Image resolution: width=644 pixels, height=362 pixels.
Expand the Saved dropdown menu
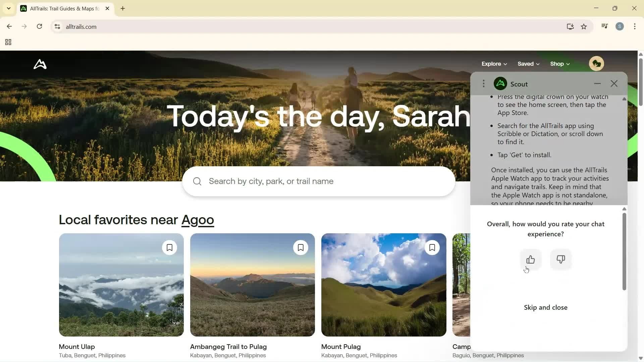tap(528, 64)
